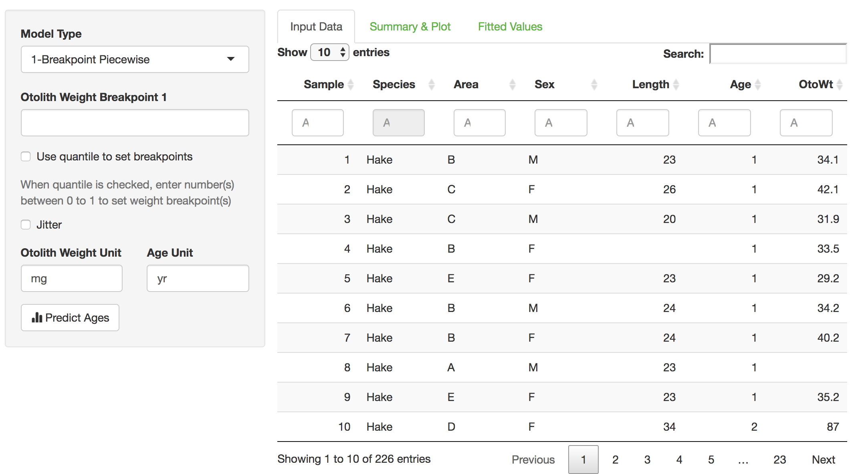The width and height of the screenshot is (868, 474).
Task: Open the Model Type dropdown
Action: pyautogui.click(x=135, y=59)
